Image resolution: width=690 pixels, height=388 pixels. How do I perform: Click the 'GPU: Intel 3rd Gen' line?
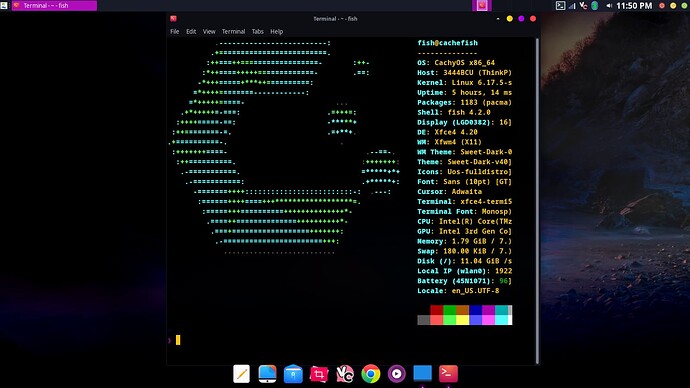pyautogui.click(x=465, y=231)
